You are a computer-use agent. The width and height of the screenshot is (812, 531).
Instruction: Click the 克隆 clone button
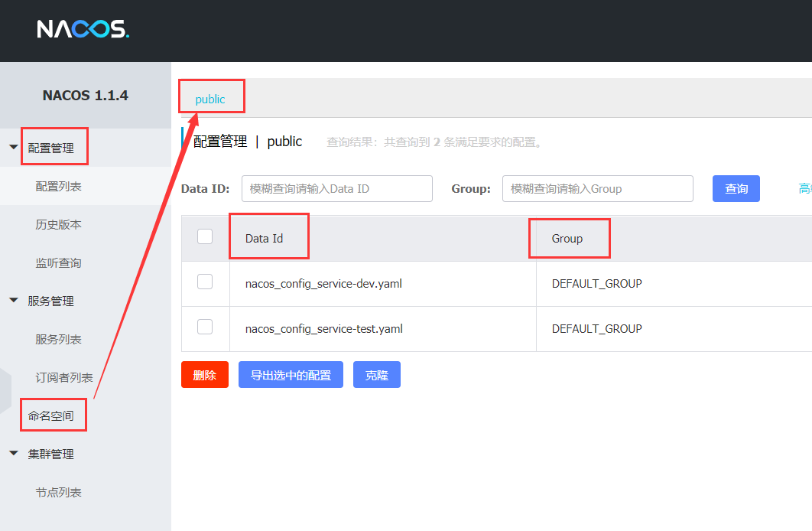[x=376, y=375]
